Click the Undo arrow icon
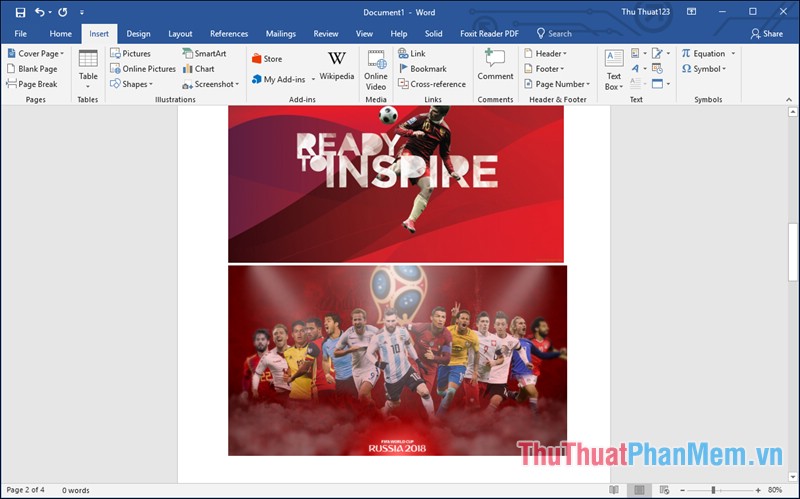800x499 pixels. [39, 12]
